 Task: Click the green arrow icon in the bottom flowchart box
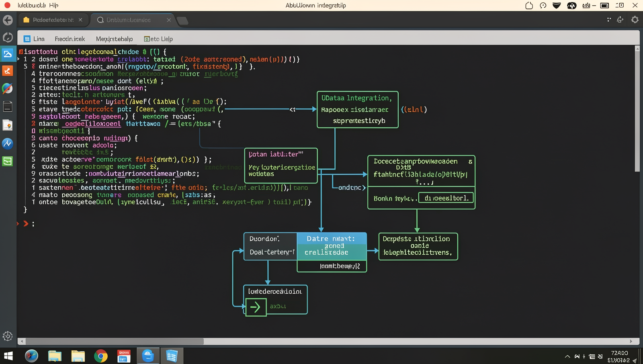[256, 308]
